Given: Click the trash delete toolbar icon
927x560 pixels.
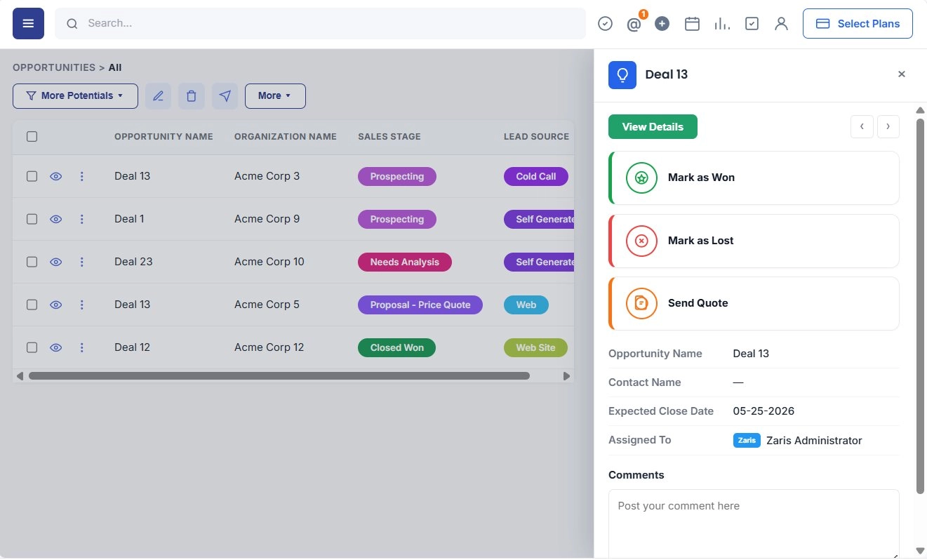Looking at the screenshot, I should (192, 96).
